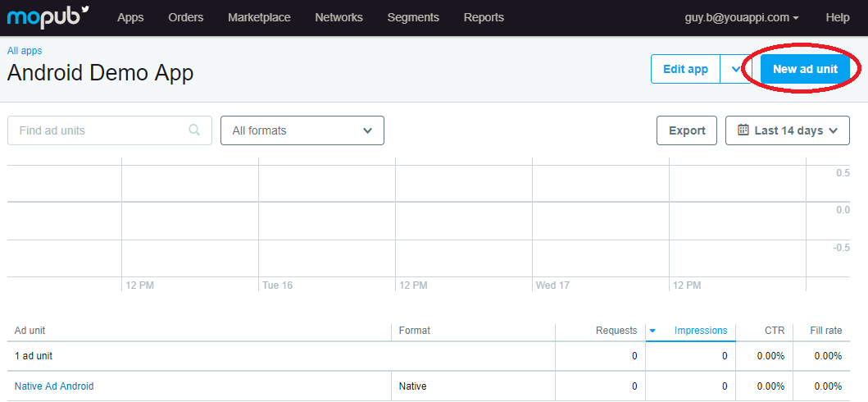Screen dimensions: 868x402
Task: Open the Native Ad Android link
Action: [54, 386]
